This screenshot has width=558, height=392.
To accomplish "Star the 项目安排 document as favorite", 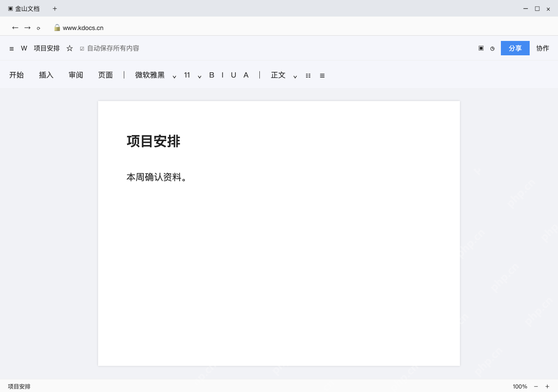I will [70, 48].
